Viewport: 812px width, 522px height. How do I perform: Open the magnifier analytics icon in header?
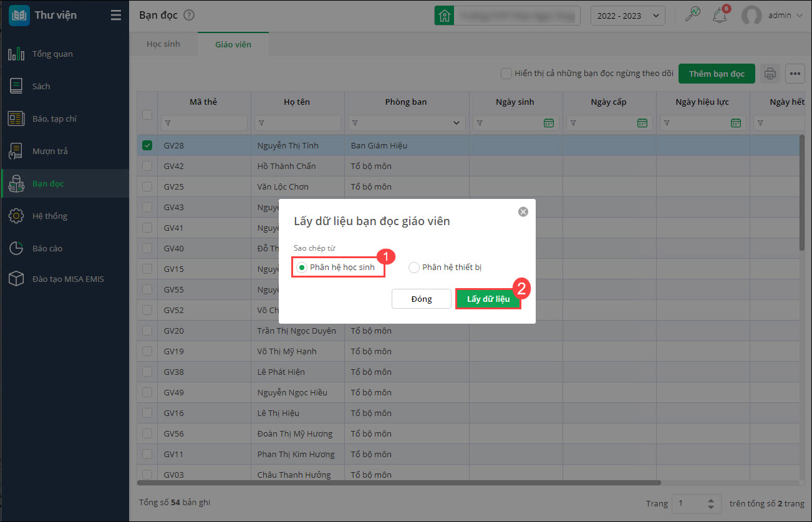pyautogui.click(x=693, y=15)
